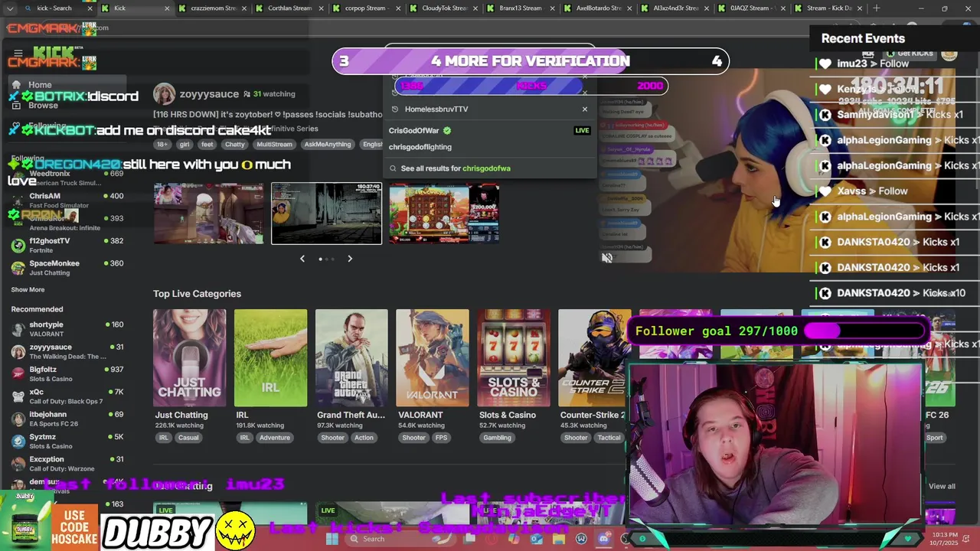Open Excxption avatar in Recommended
Image resolution: width=980 pixels, height=551 pixels.
(18, 464)
